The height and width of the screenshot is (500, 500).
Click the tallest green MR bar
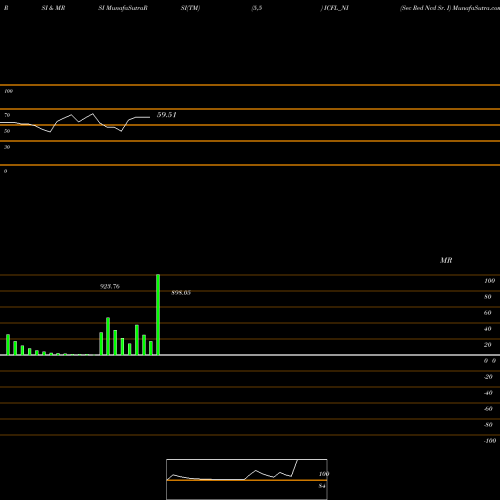tap(158, 315)
